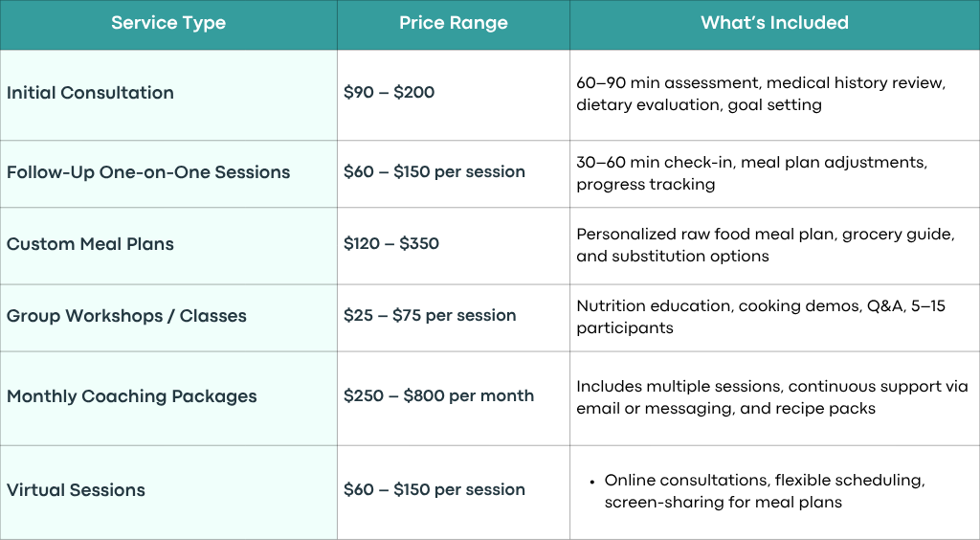Select the $25 – $75 per session cell
The width and height of the screenshot is (980, 540).
point(453,318)
